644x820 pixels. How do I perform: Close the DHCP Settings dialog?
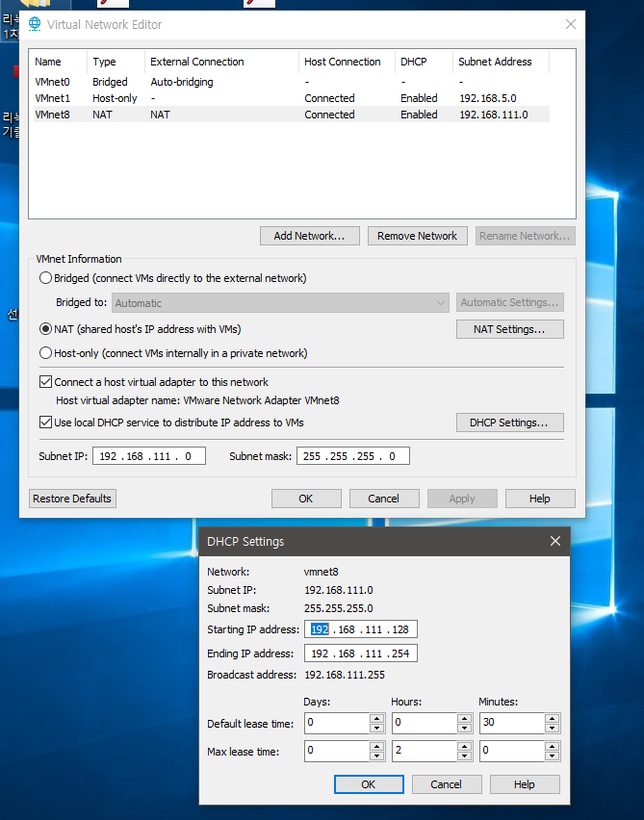[555, 541]
